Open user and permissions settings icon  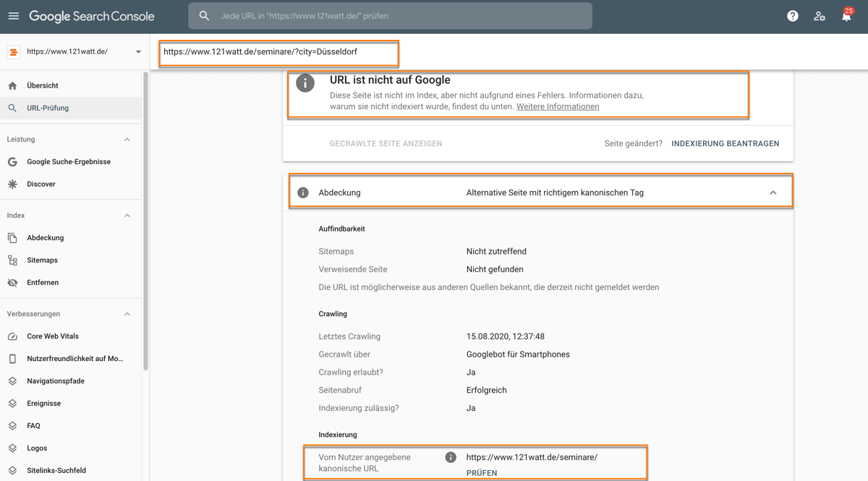point(820,16)
